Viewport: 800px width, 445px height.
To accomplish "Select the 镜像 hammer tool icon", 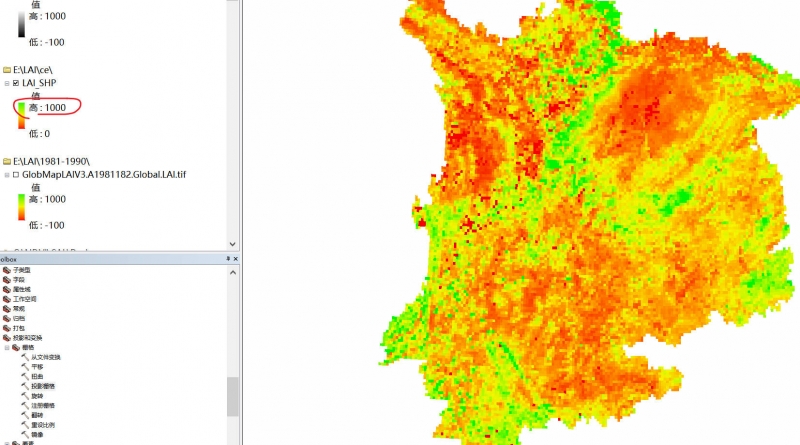I will tap(25, 434).
